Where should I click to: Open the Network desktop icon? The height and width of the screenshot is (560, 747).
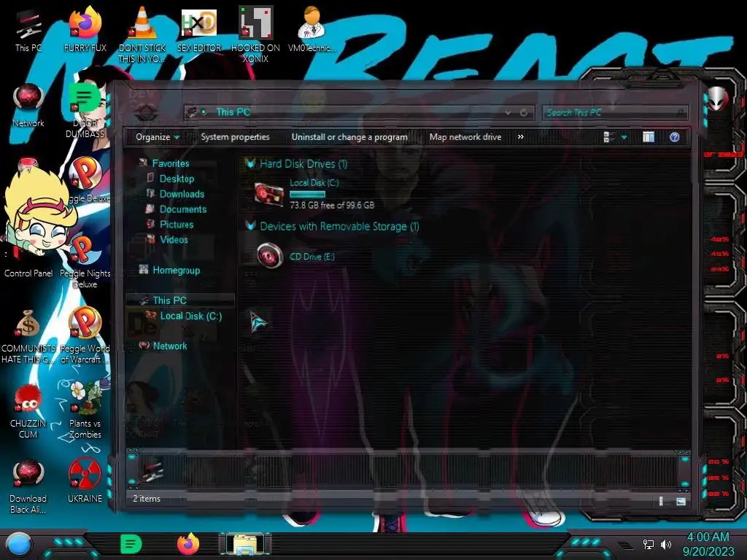(x=28, y=106)
